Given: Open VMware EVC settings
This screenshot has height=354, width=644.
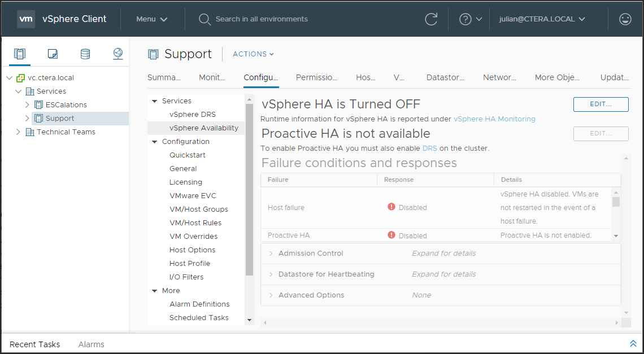Looking at the screenshot, I should [x=193, y=195].
